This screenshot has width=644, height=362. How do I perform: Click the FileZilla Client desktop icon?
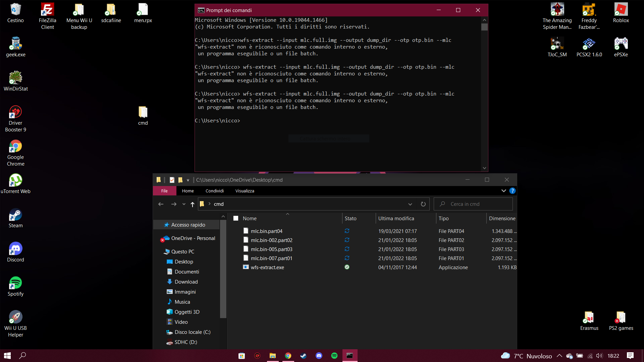(47, 16)
